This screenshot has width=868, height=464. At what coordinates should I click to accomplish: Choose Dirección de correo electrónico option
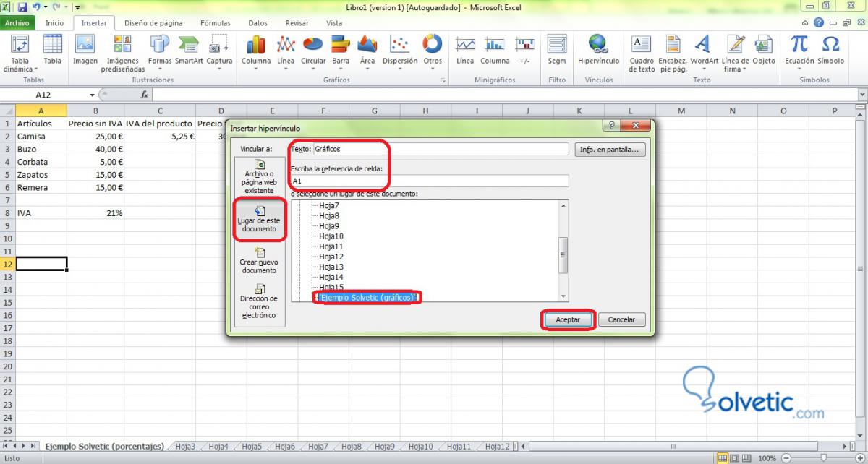(260, 301)
